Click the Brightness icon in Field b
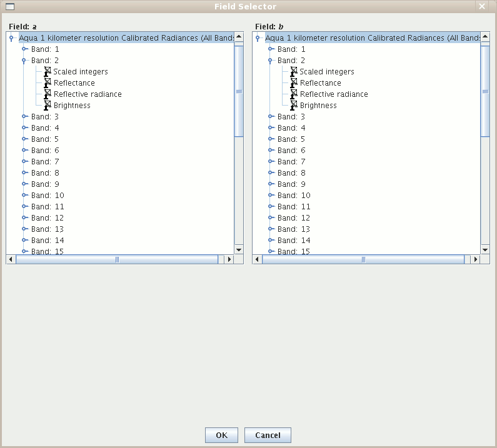Image resolution: width=497 pixels, height=448 pixels. (294, 106)
